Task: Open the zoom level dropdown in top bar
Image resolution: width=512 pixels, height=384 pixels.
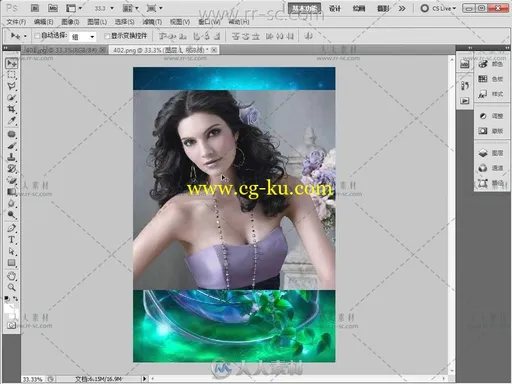Action: tap(104, 8)
